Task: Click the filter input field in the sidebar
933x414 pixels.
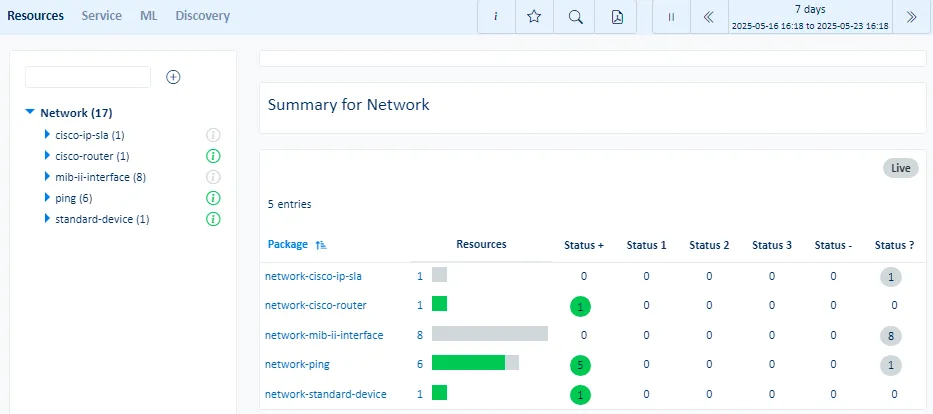Action: tap(88, 77)
